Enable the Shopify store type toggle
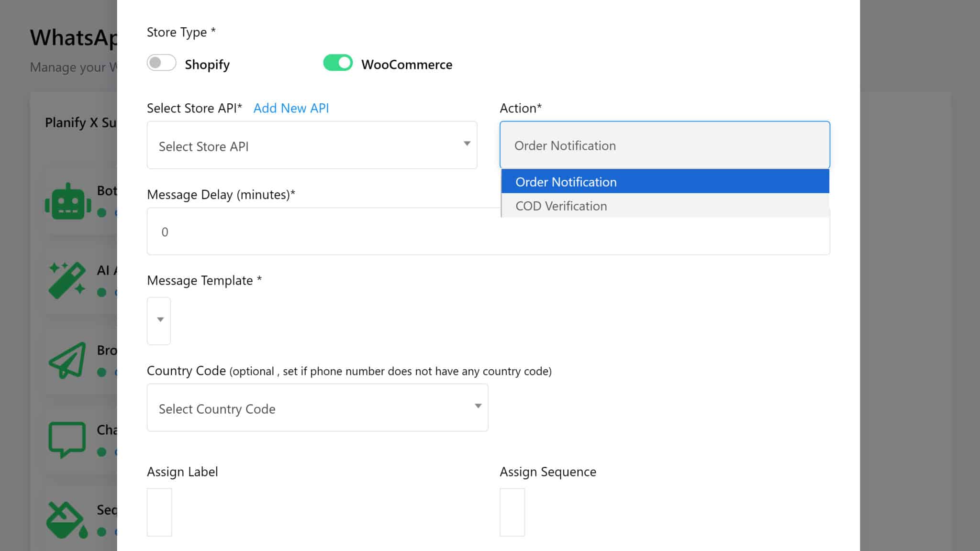Image resolution: width=980 pixels, height=551 pixels. click(161, 63)
